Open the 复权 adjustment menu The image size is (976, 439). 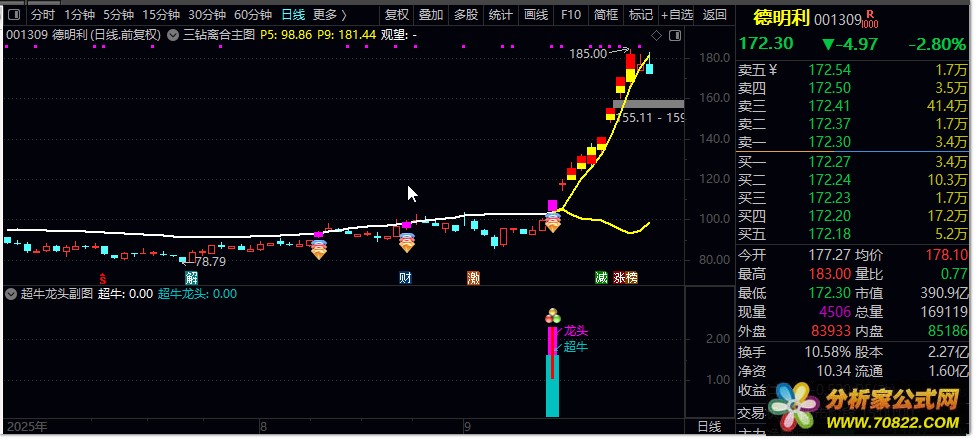(396, 14)
